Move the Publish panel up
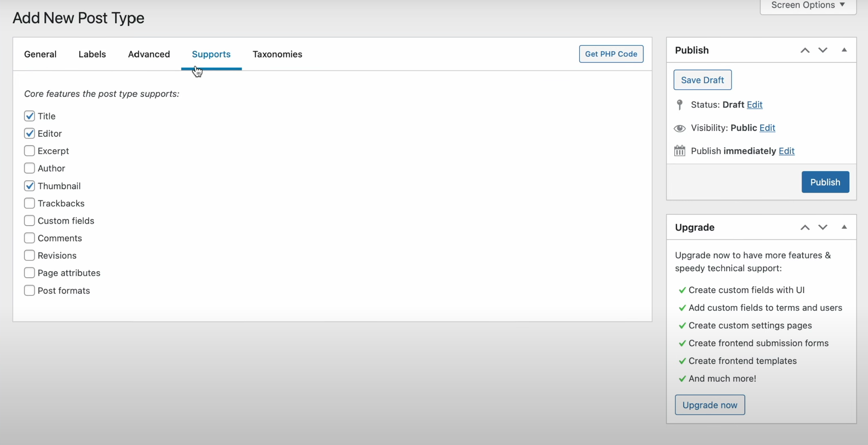Screen dimensions: 868x445 tap(805, 50)
